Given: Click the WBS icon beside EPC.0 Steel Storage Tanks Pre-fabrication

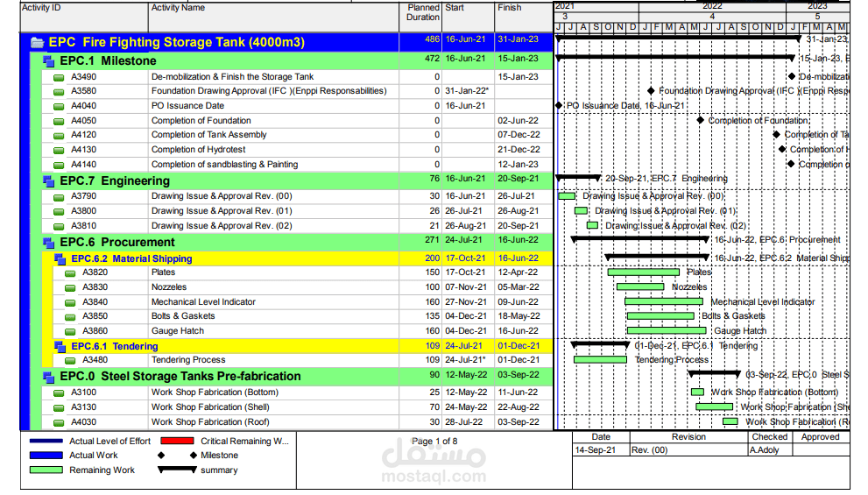Looking at the screenshot, I should [49, 377].
